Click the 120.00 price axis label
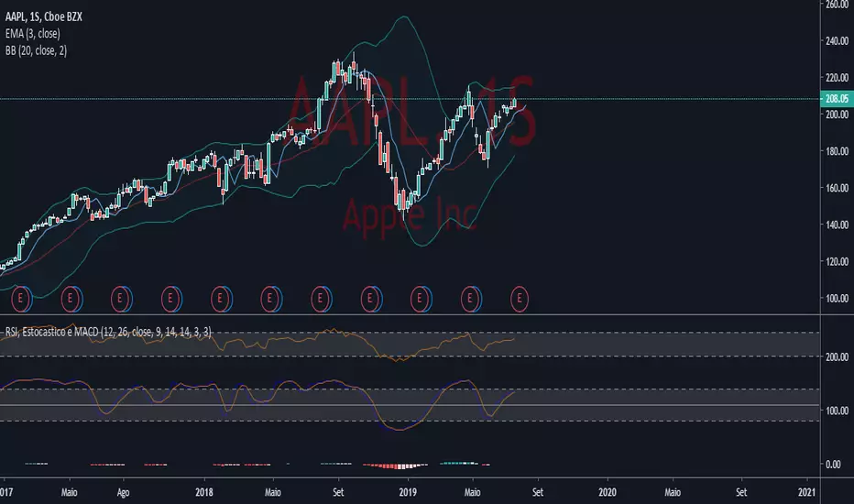The image size is (854, 504). (837, 261)
